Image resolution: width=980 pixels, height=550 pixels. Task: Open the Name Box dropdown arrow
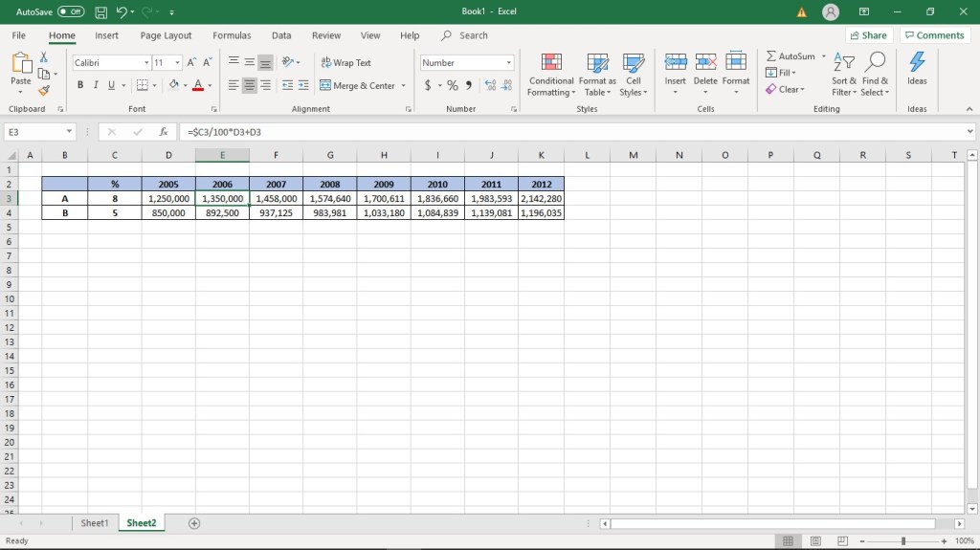(70, 132)
